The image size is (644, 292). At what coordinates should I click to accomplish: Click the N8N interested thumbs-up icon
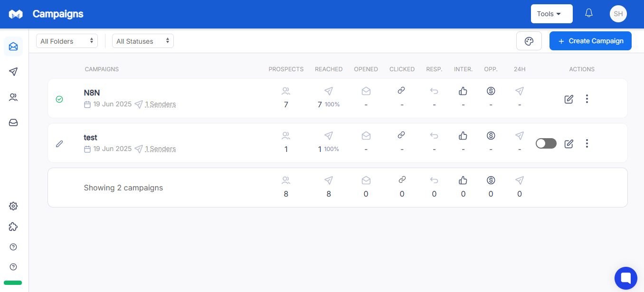(463, 91)
